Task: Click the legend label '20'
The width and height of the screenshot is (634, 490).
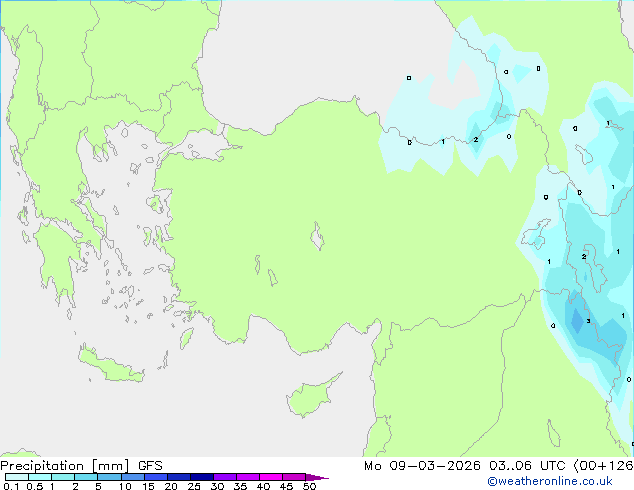Action: click(171, 486)
